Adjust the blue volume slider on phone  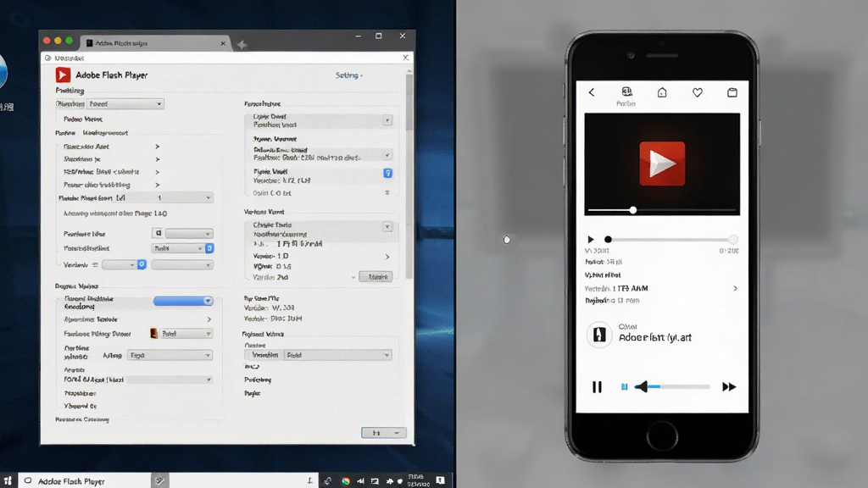[672, 386]
